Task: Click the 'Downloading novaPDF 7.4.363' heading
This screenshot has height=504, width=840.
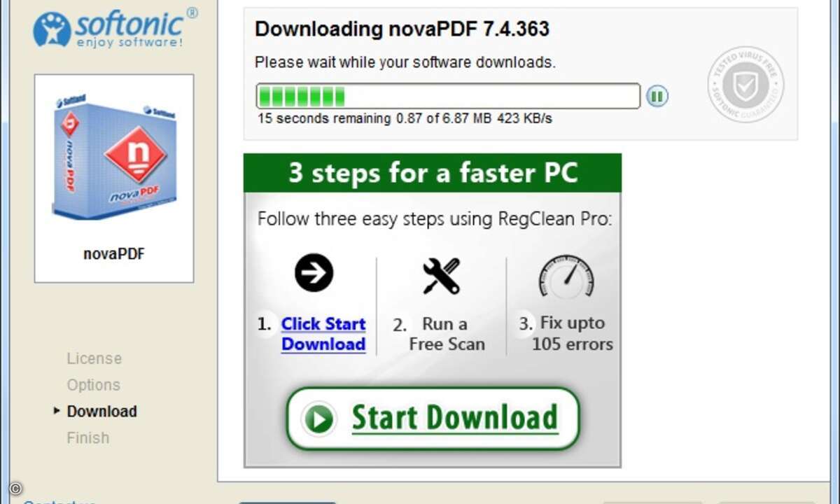Action: (402, 29)
